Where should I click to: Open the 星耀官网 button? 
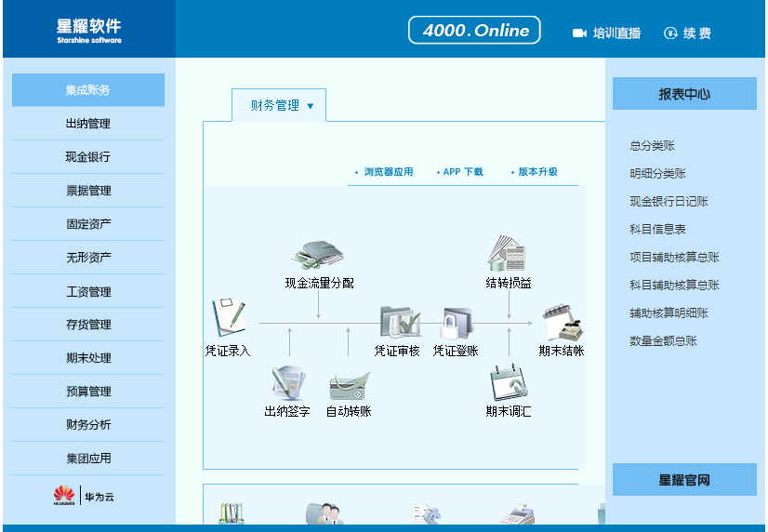click(x=684, y=480)
